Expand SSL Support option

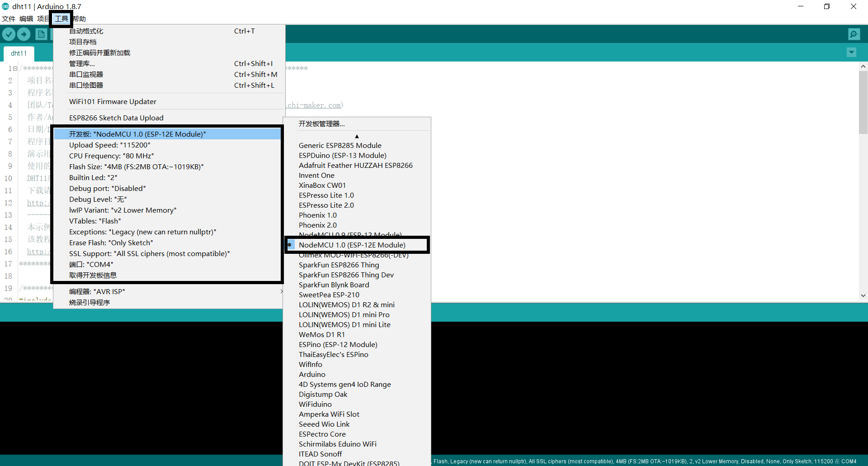click(167, 254)
